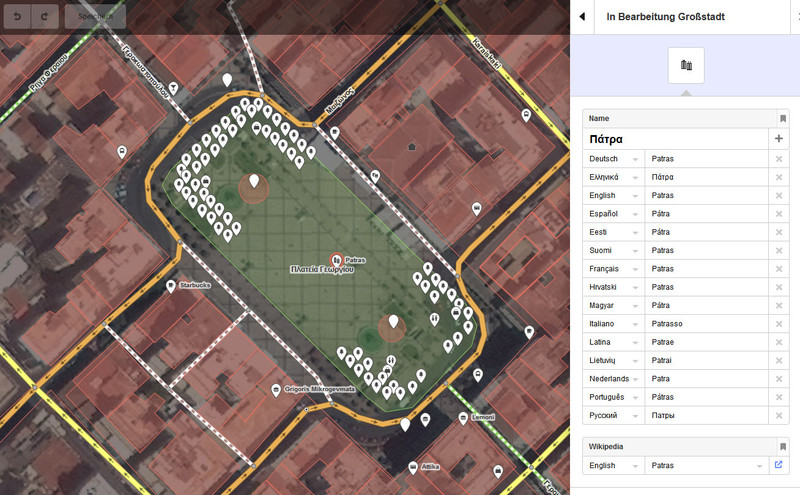Viewport: 800px width, 495px height.
Task: Expand the Italiano language selector
Action: coord(634,325)
